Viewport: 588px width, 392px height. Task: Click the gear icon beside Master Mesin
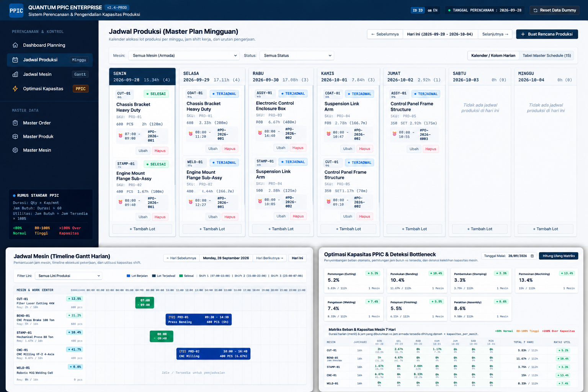coord(15,150)
